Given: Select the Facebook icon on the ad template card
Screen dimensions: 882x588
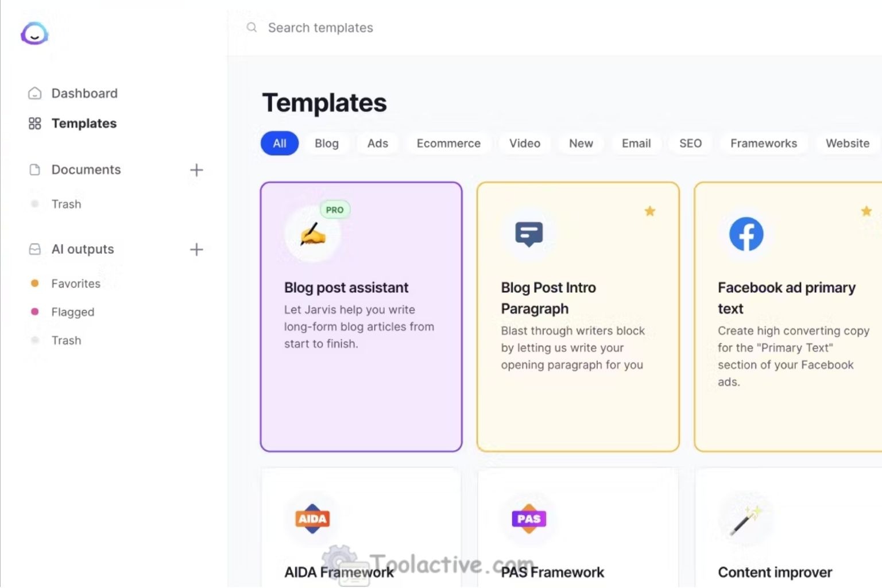Looking at the screenshot, I should point(745,234).
